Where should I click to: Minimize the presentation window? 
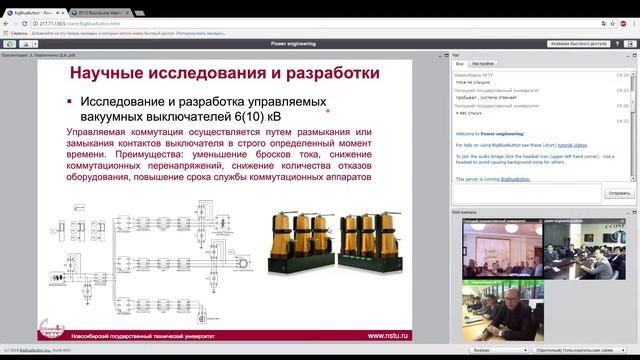coord(440,55)
